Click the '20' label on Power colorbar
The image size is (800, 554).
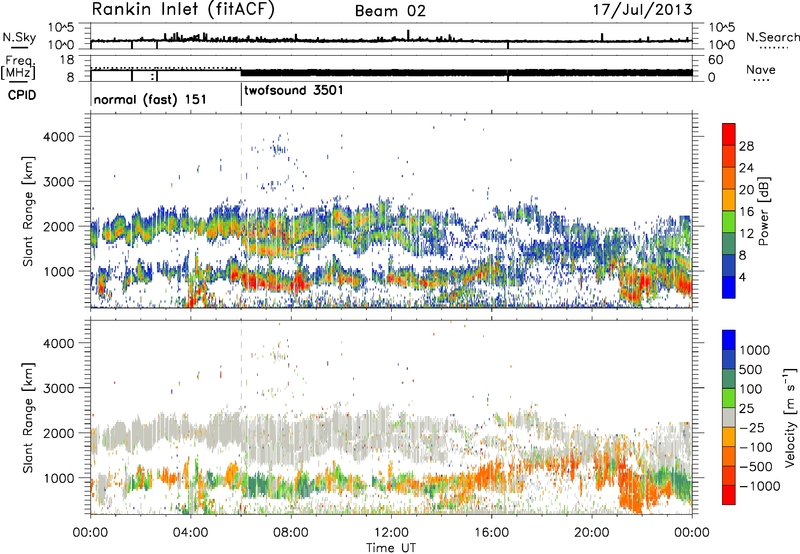(x=746, y=190)
